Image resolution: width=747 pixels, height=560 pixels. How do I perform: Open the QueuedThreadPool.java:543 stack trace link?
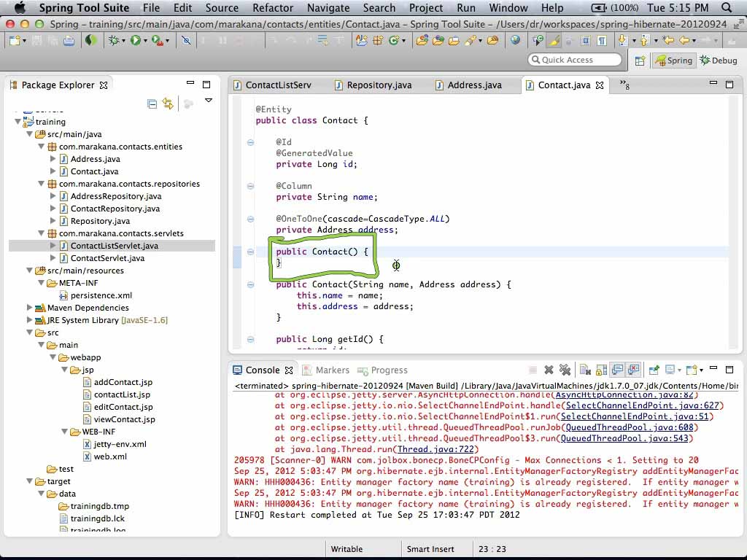coord(624,438)
